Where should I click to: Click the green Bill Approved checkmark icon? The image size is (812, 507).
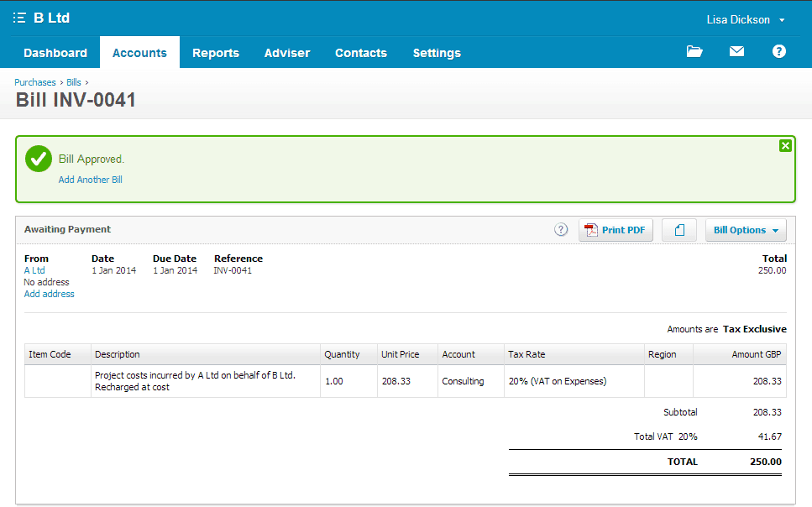(39, 159)
